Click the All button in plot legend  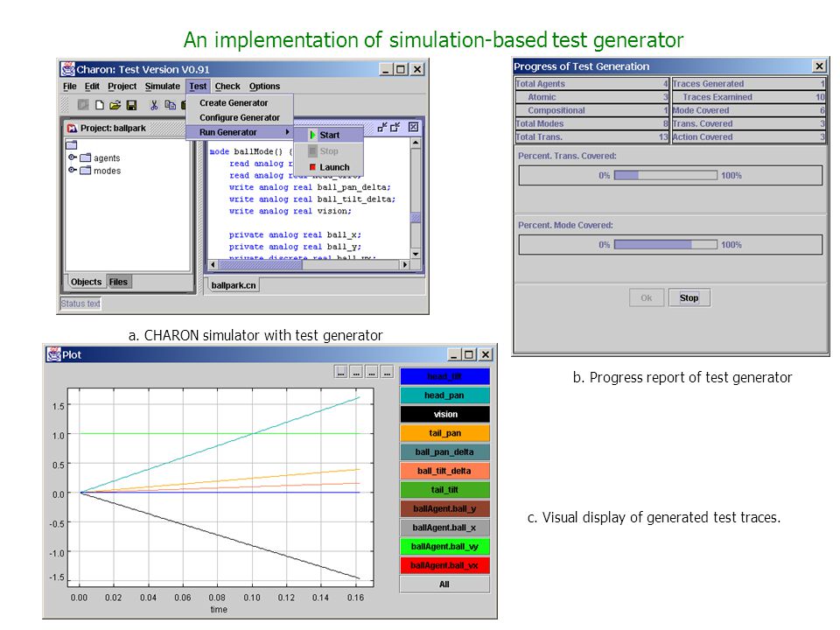click(x=444, y=584)
